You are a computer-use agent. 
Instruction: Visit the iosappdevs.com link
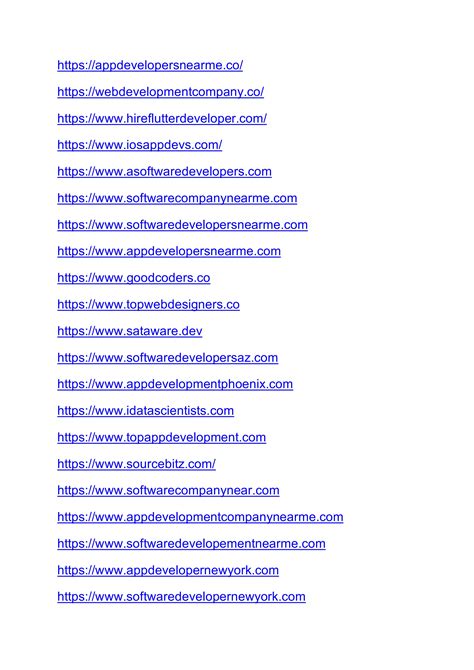pos(140,145)
